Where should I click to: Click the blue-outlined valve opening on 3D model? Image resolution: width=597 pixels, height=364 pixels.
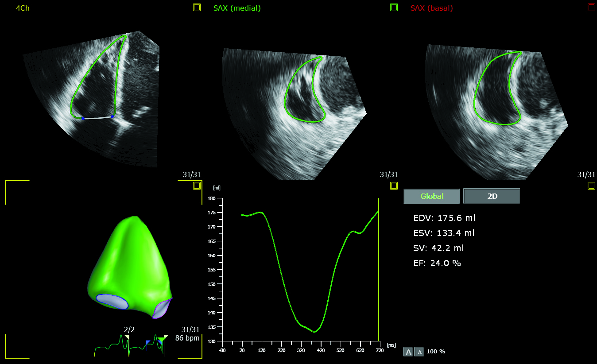(112, 302)
